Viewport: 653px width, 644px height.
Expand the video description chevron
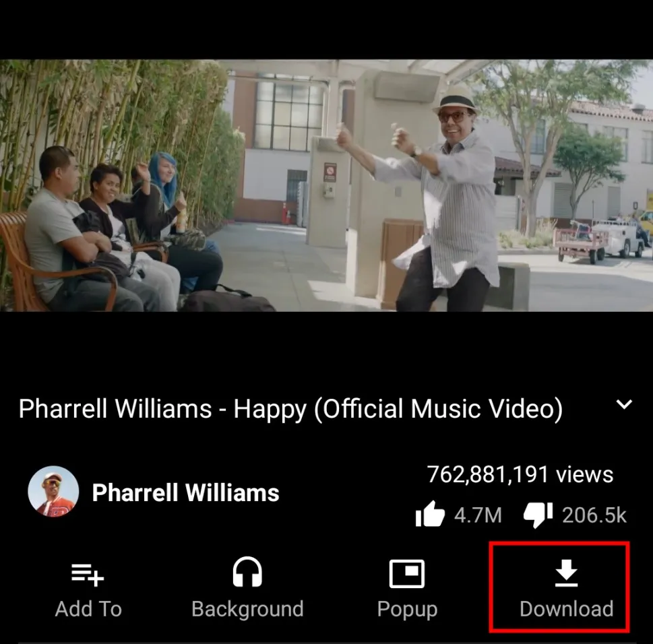pos(624,404)
